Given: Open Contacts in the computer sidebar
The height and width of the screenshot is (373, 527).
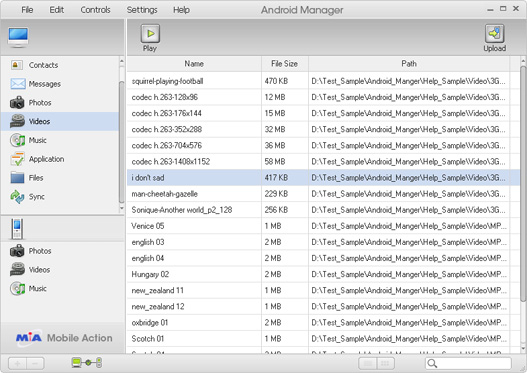Looking at the screenshot, I should (x=60, y=65).
